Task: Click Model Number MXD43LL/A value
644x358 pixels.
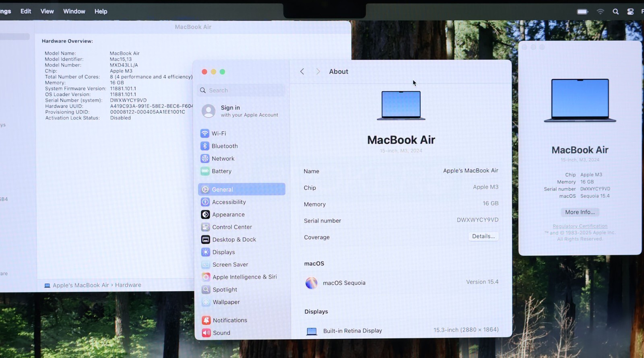Action: (x=124, y=65)
